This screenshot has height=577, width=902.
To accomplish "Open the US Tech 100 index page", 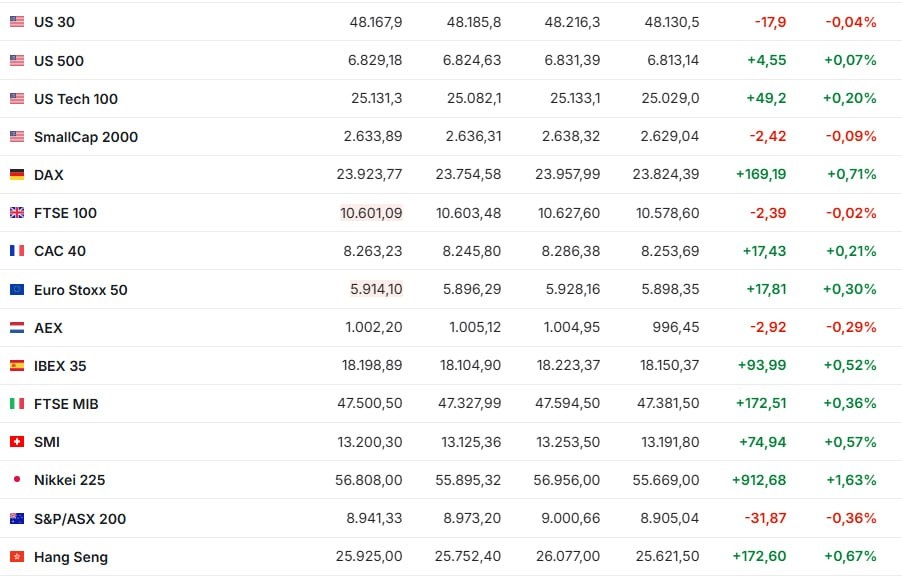I will pyautogui.click(x=76, y=99).
